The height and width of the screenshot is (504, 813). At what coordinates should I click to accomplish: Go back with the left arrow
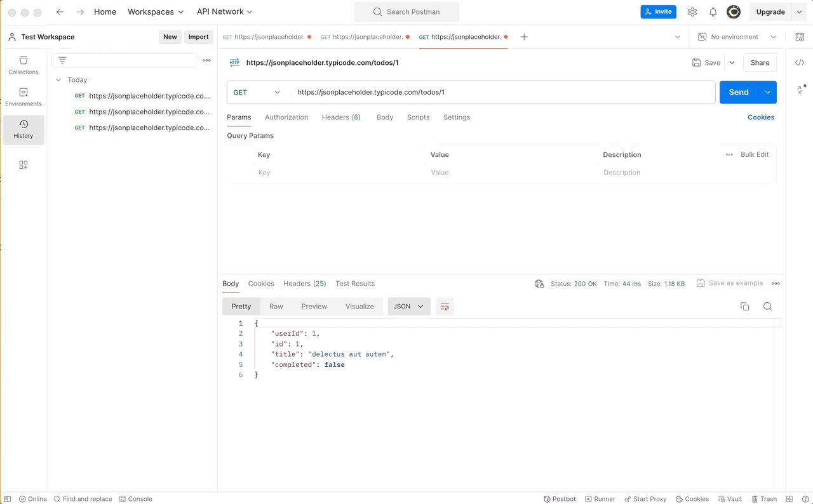[x=60, y=12]
